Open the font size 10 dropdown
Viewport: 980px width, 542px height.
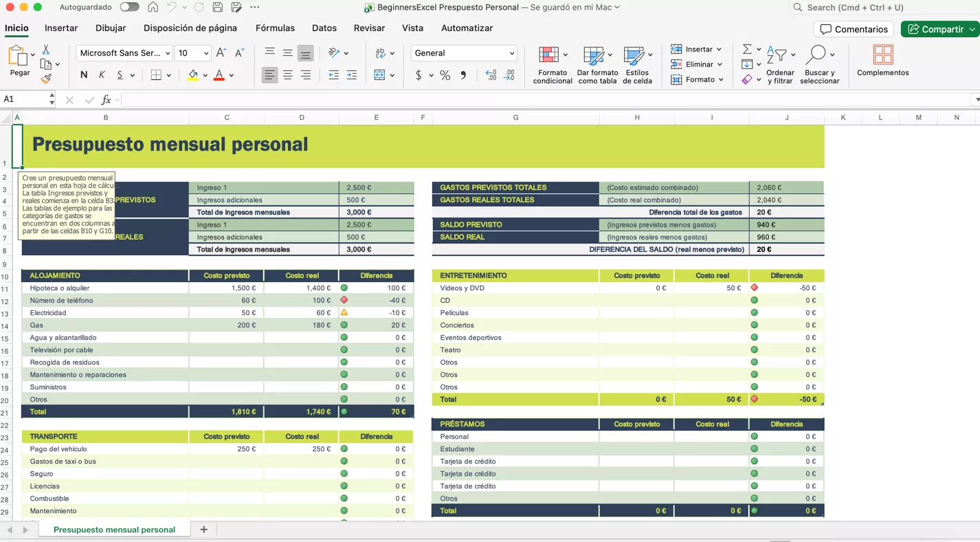pyautogui.click(x=193, y=53)
